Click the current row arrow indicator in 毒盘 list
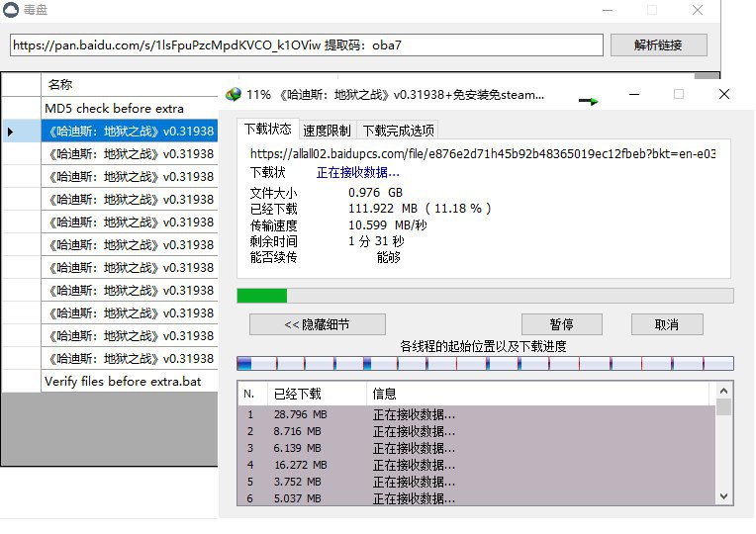The width and height of the screenshot is (756, 534). pyautogui.click(x=11, y=132)
